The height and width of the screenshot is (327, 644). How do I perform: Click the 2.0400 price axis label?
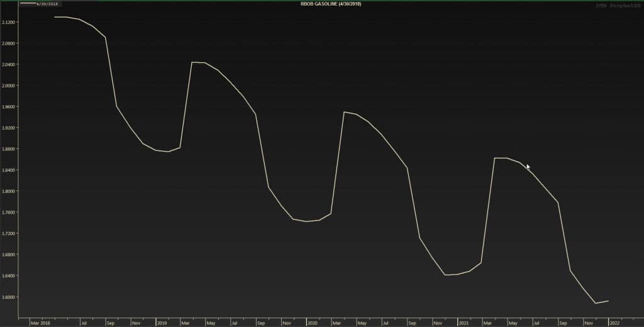pos(8,65)
